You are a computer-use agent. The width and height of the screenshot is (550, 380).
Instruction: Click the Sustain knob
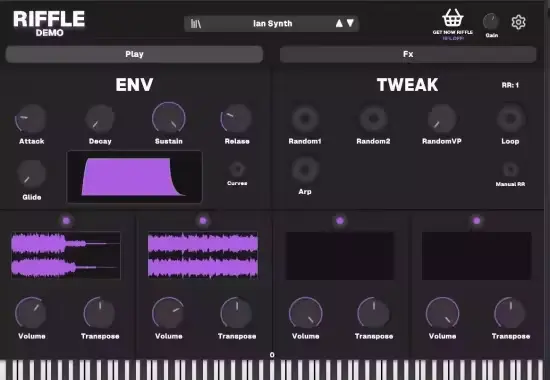(x=169, y=118)
